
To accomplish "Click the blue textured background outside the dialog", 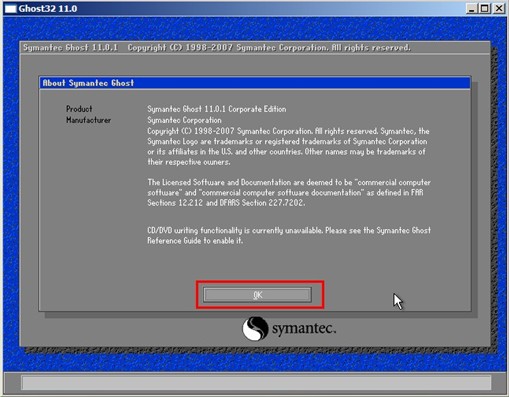I will 253,28.
